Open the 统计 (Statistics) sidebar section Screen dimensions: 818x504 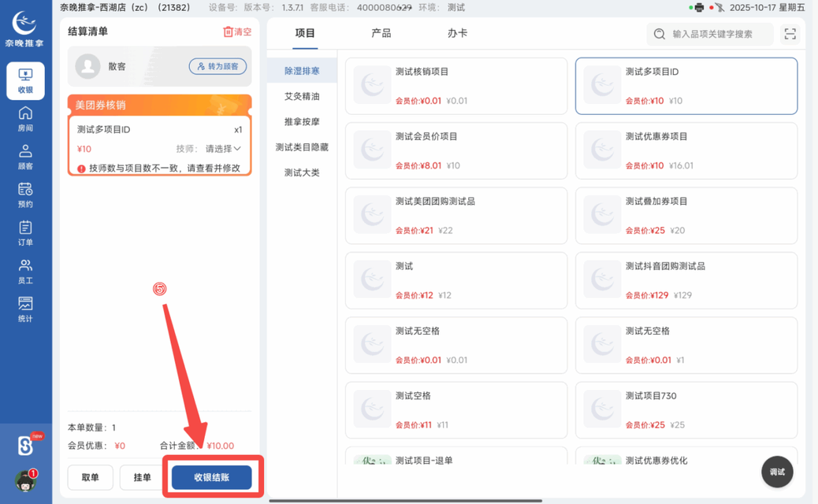pyautogui.click(x=24, y=309)
